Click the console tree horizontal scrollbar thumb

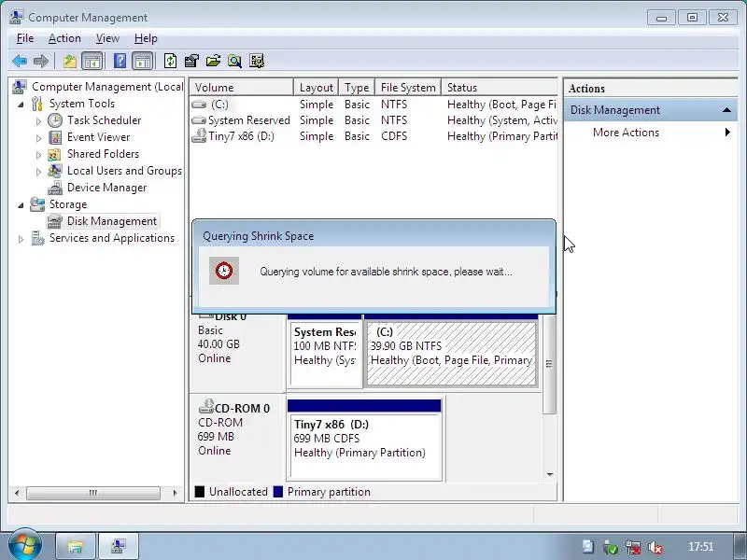point(93,493)
